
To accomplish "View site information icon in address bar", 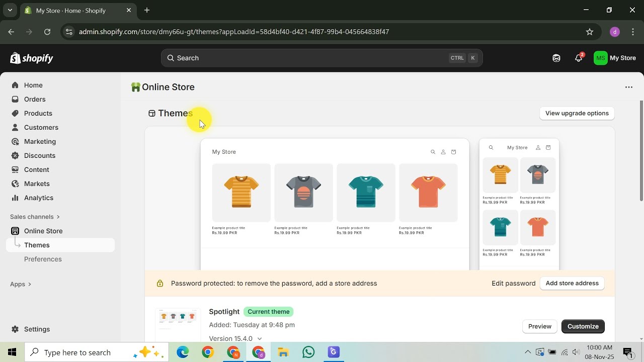I will pyautogui.click(x=69, y=32).
